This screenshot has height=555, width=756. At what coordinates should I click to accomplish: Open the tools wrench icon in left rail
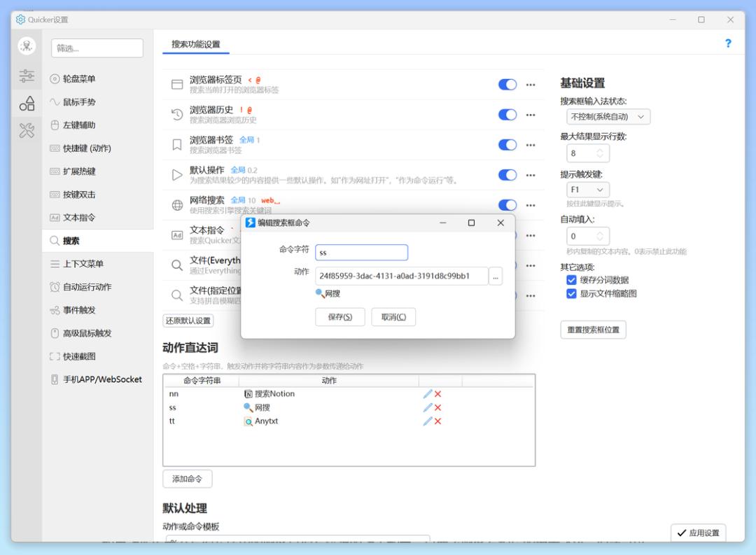point(27,131)
